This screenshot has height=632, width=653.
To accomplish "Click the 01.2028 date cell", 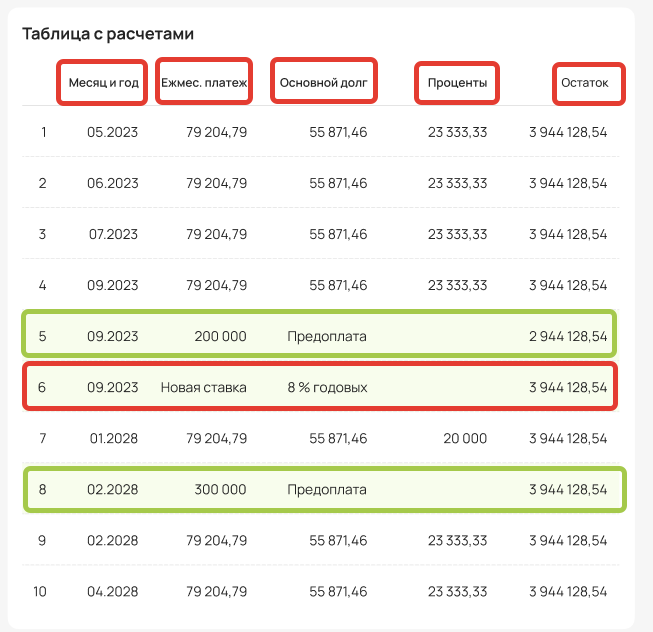I will [112, 438].
